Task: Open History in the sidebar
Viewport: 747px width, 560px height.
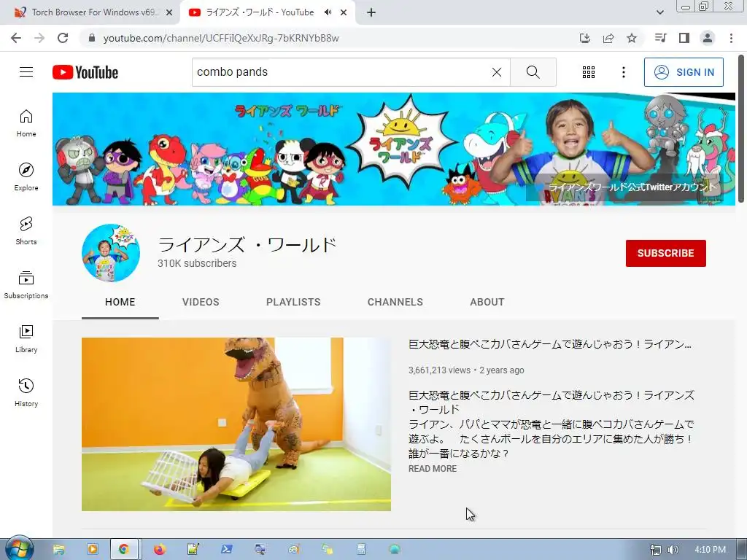Action: click(x=26, y=392)
